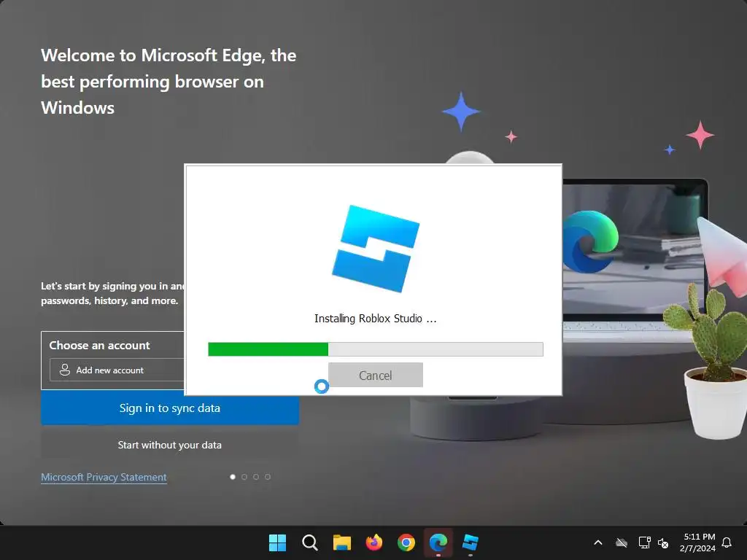Screen dimensions: 747x560
Task: Show hidden tray icons chevron
Action: [598, 542]
